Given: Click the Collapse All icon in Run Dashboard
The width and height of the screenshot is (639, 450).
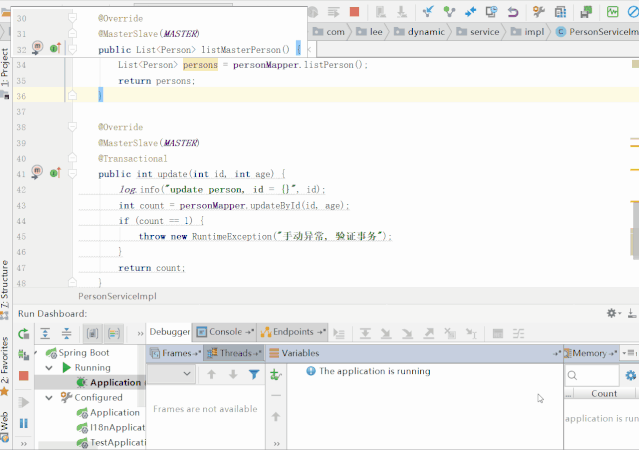Looking at the screenshot, I should click(x=66, y=334).
